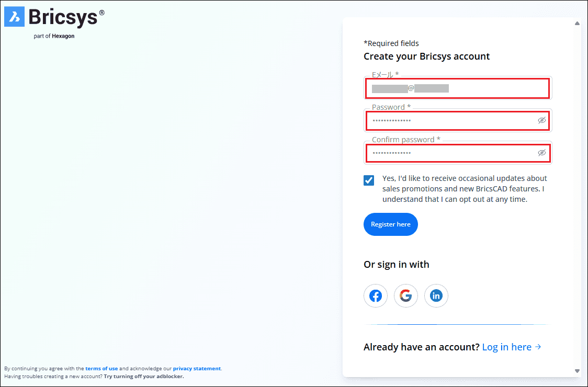Click the scroll up arrow
This screenshot has height=387, width=588.
(577, 24)
